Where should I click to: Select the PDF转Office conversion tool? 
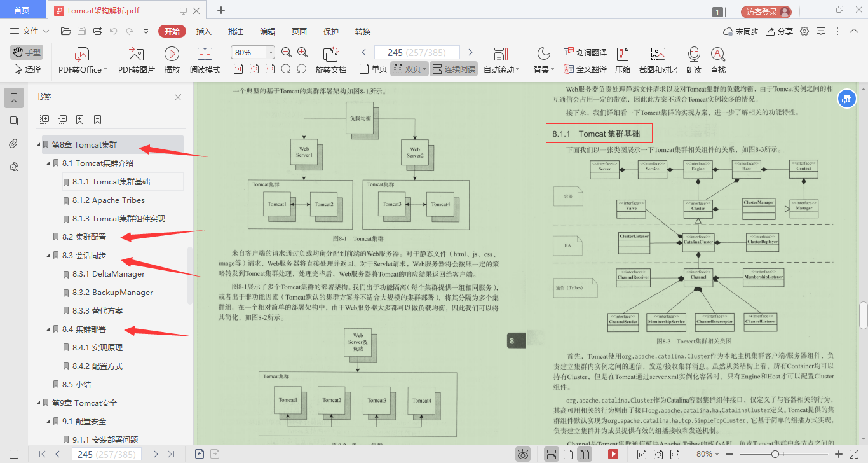pos(81,60)
